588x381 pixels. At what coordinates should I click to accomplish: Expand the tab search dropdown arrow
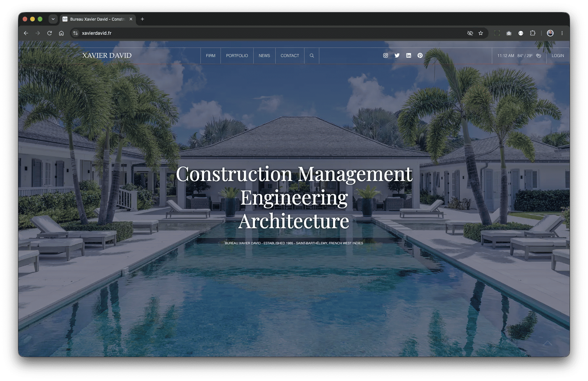[53, 19]
